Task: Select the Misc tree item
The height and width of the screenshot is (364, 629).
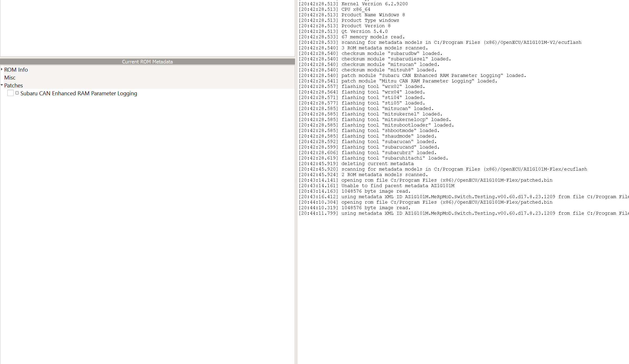Action: [x=10, y=78]
